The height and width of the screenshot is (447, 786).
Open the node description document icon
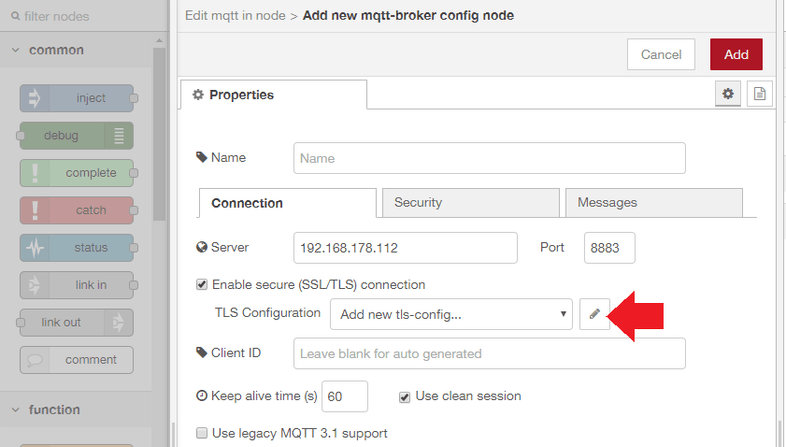(x=760, y=94)
